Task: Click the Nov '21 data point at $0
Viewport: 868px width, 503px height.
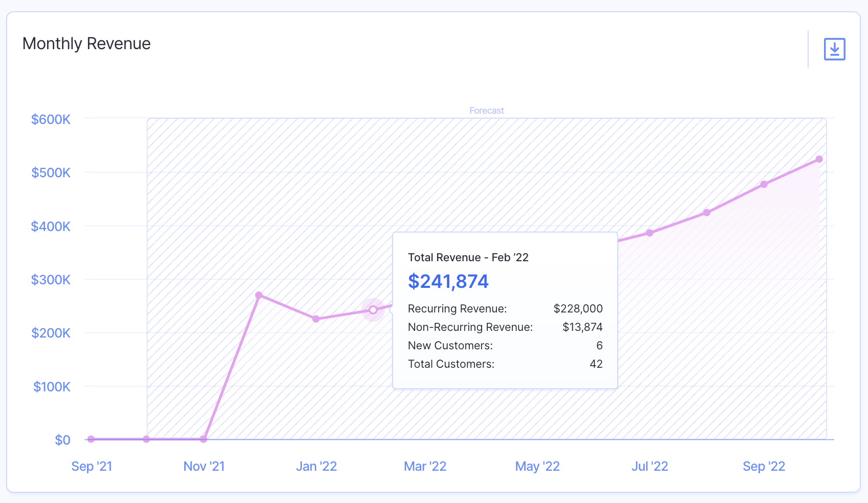Action: tap(204, 439)
